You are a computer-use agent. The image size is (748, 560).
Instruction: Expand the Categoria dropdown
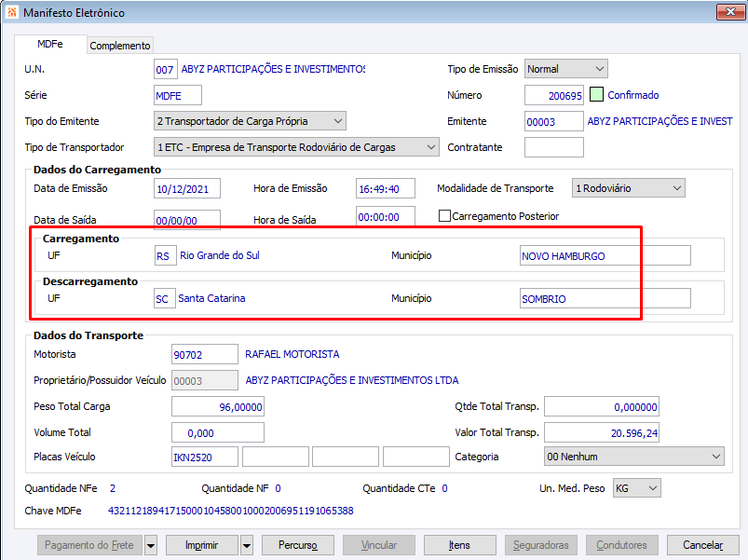pos(634,457)
